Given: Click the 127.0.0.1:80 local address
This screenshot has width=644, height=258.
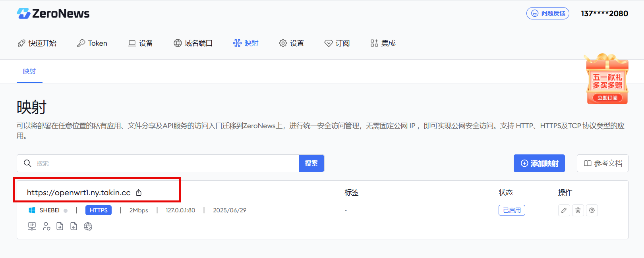Looking at the screenshot, I should pos(180,210).
